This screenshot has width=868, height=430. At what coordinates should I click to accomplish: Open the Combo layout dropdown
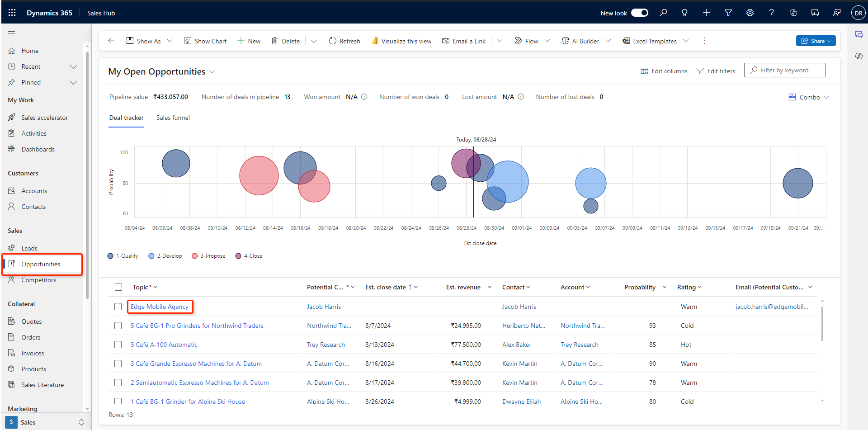(809, 97)
